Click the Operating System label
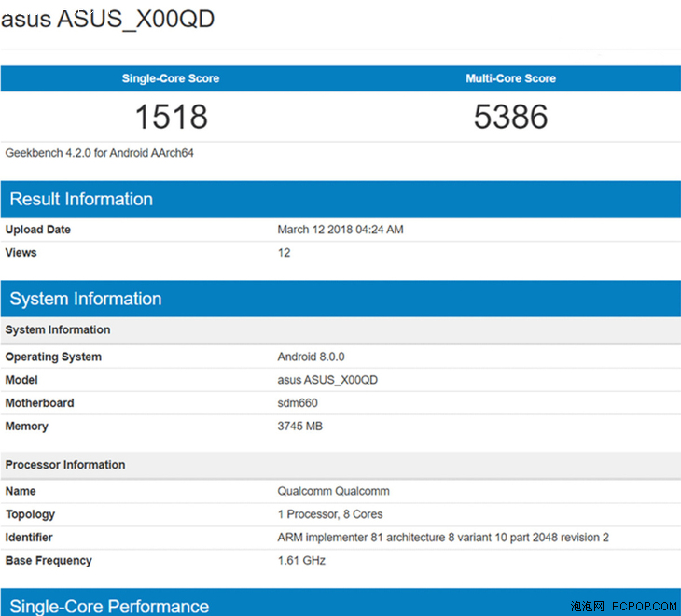Screen dimensions: 681x616 (53, 357)
